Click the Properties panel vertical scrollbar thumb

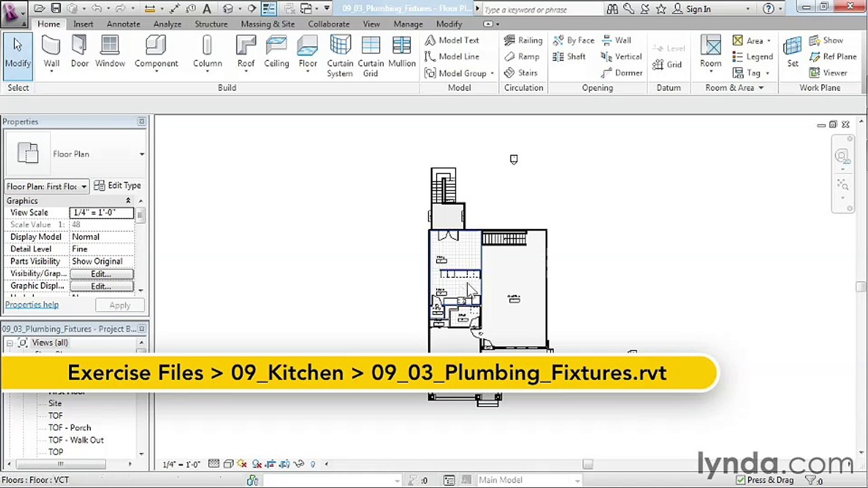point(140,216)
